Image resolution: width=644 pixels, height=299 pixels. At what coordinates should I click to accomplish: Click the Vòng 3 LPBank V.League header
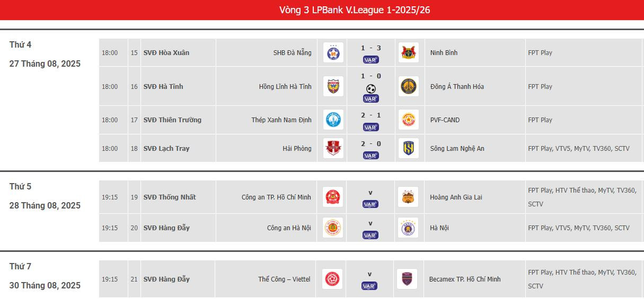355,10
